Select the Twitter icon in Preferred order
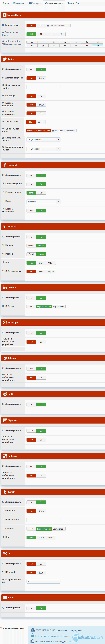This screenshot has width=105, height=644. [32, 42]
